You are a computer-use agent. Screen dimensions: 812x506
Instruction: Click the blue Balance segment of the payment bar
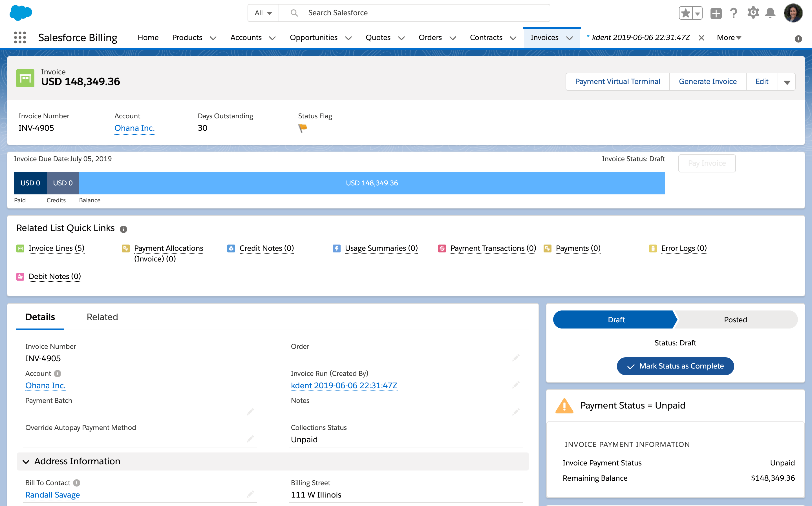coord(372,183)
